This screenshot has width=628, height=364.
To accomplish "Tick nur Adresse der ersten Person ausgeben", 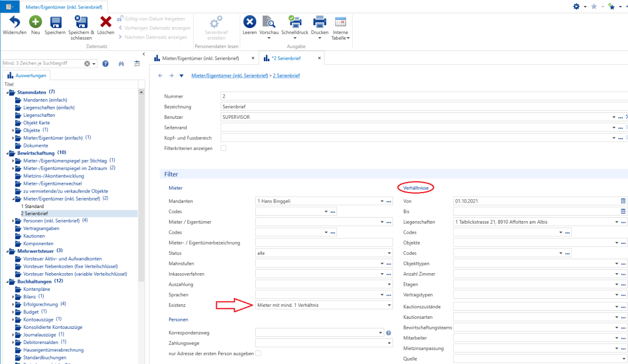I will point(258,353).
